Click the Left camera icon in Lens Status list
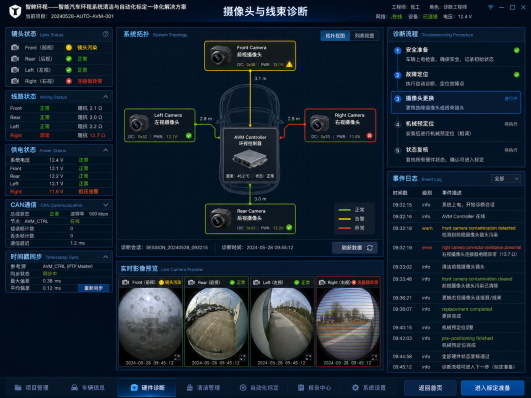 coord(15,70)
